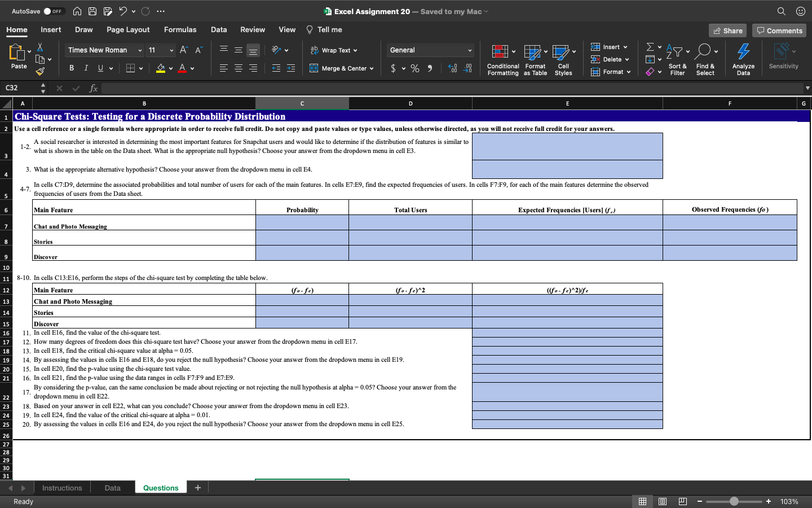Click Tell me search help
Screen dimensions: 812x508
coord(324,30)
